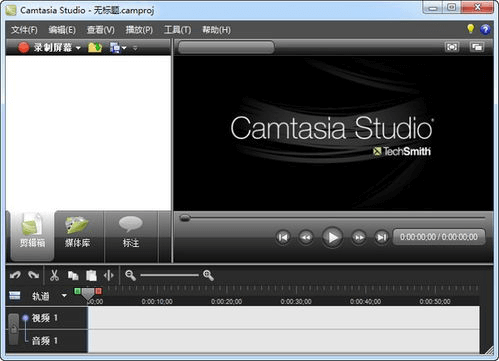Open the 帮助(H) menu
The width and height of the screenshot is (499, 361).
pos(216,30)
